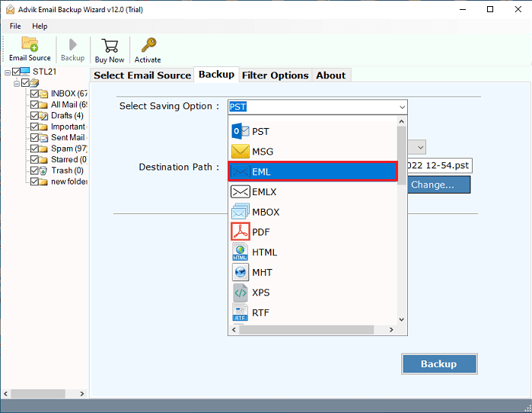Select the EML envelope icon

241,171
